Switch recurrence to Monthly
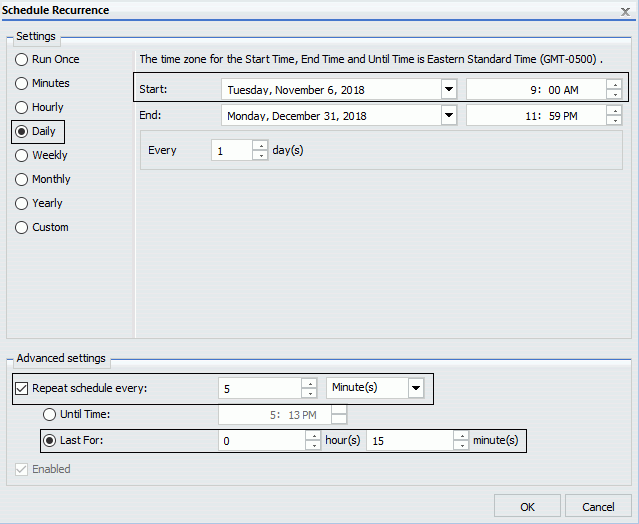This screenshot has height=524, width=639. pos(43,179)
